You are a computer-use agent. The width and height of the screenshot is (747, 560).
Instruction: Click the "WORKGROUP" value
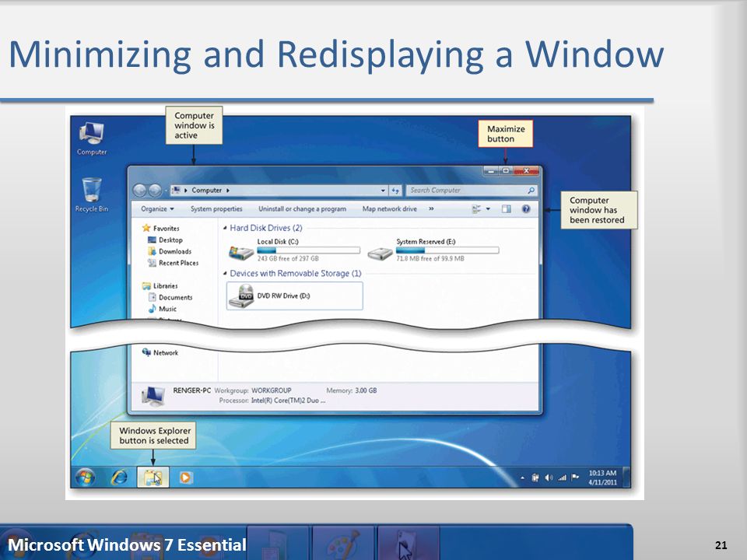point(271,390)
